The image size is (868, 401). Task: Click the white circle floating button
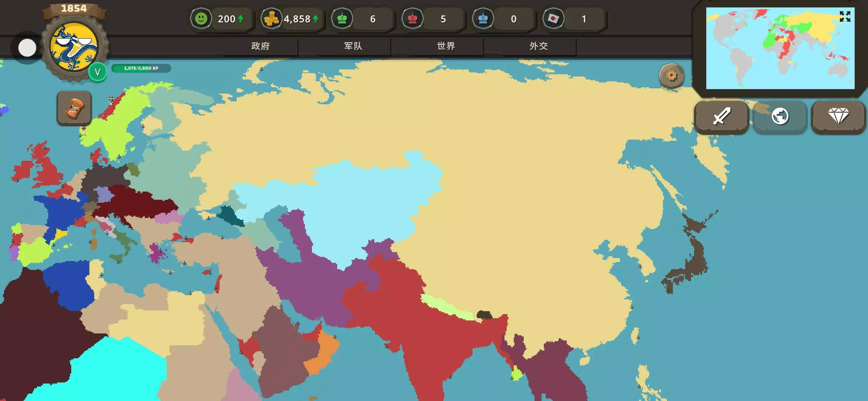pos(27,48)
